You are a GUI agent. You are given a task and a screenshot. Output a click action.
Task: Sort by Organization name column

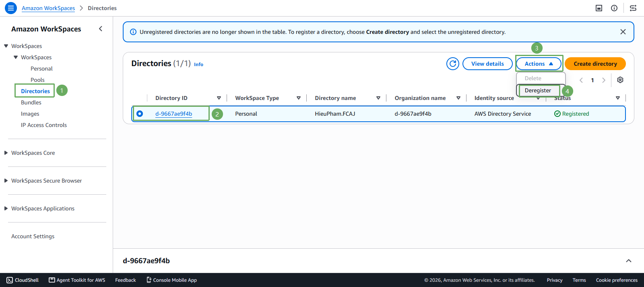pos(458,98)
